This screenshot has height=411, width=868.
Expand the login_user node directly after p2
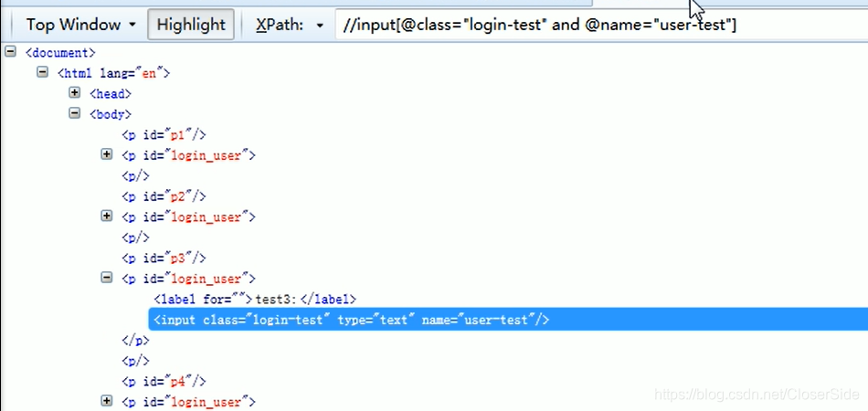coord(107,216)
